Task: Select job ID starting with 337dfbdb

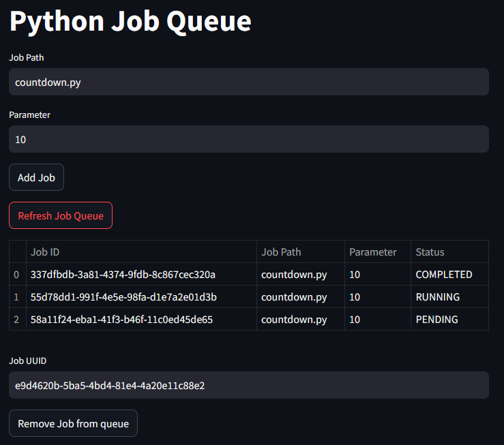Action: pos(123,275)
